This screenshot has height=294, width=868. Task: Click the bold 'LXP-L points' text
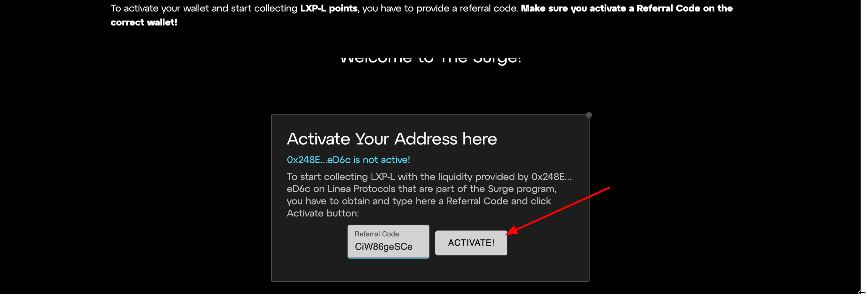pos(328,8)
